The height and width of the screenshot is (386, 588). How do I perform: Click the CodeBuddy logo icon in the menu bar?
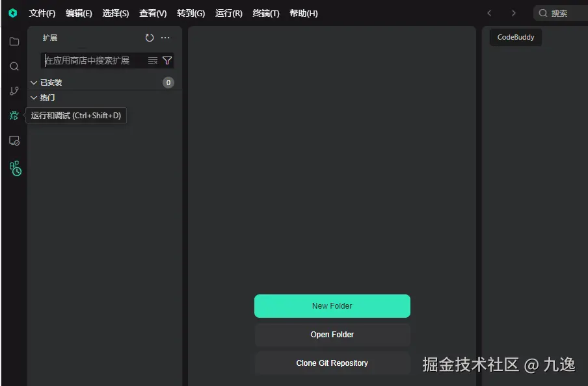(x=13, y=13)
